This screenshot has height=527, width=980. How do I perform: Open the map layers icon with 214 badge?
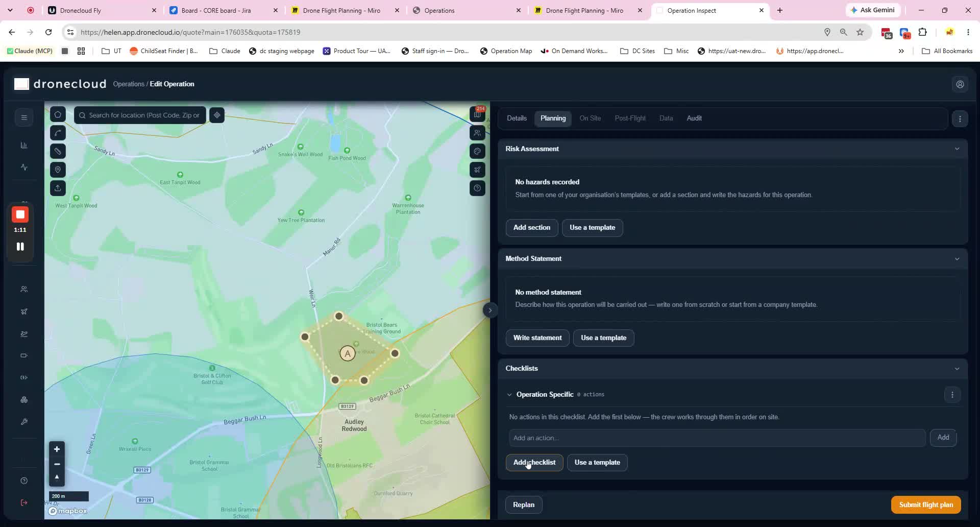[477, 114]
